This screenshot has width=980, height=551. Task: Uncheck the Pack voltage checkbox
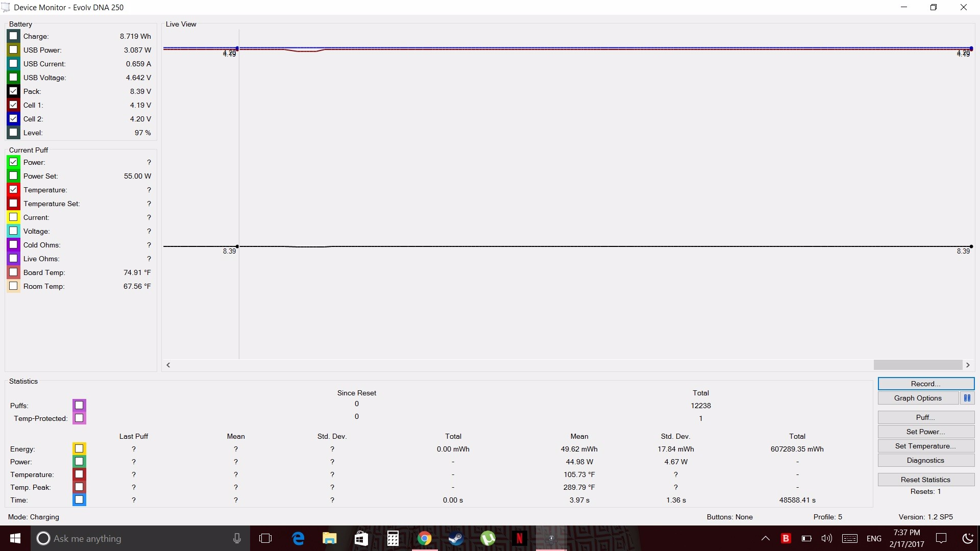[14, 91]
